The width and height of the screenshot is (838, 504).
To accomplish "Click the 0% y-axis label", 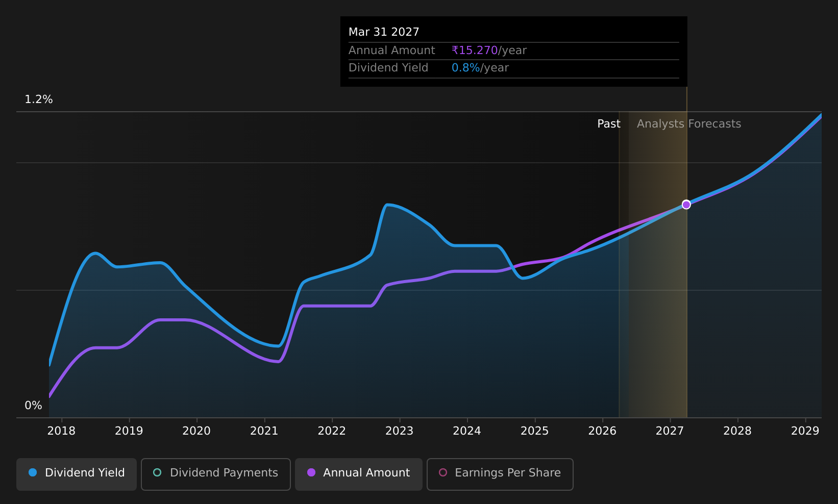I will tap(34, 406).
